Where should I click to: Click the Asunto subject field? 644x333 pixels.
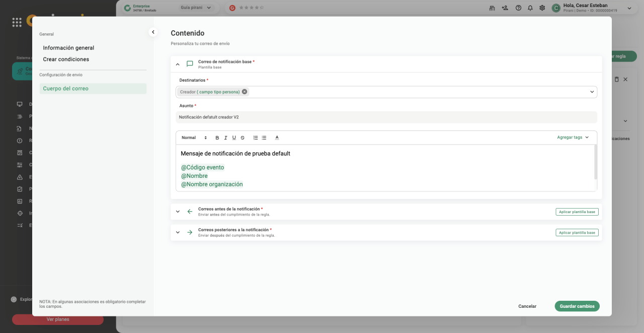pyautogui.click(x=386, y=117)
